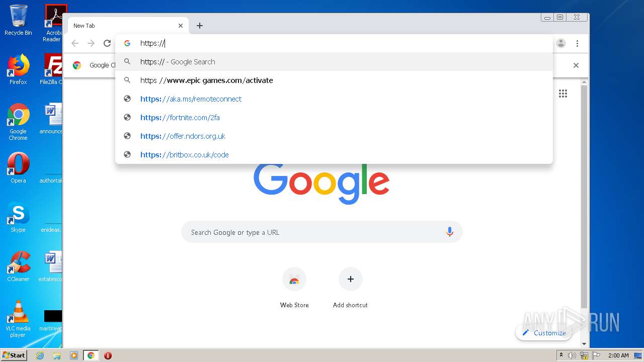The height and width of the screenshot is (362, 644).
Task: Open the Chrome three-dot menu
Action: click(x=577, y=43)
